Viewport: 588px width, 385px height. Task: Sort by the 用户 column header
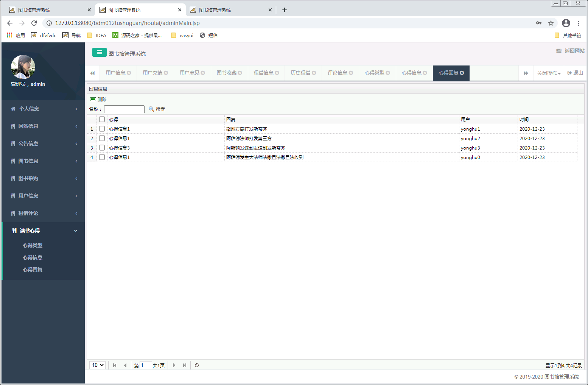click(488, 119)
